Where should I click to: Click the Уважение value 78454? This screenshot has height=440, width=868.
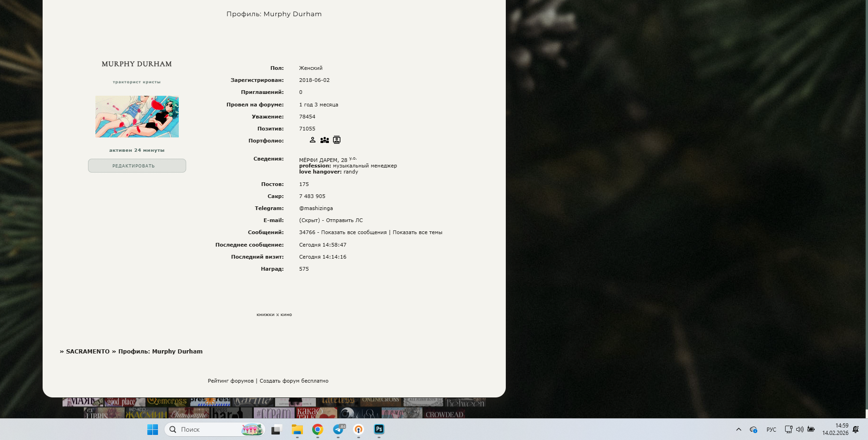pos(307,117)
